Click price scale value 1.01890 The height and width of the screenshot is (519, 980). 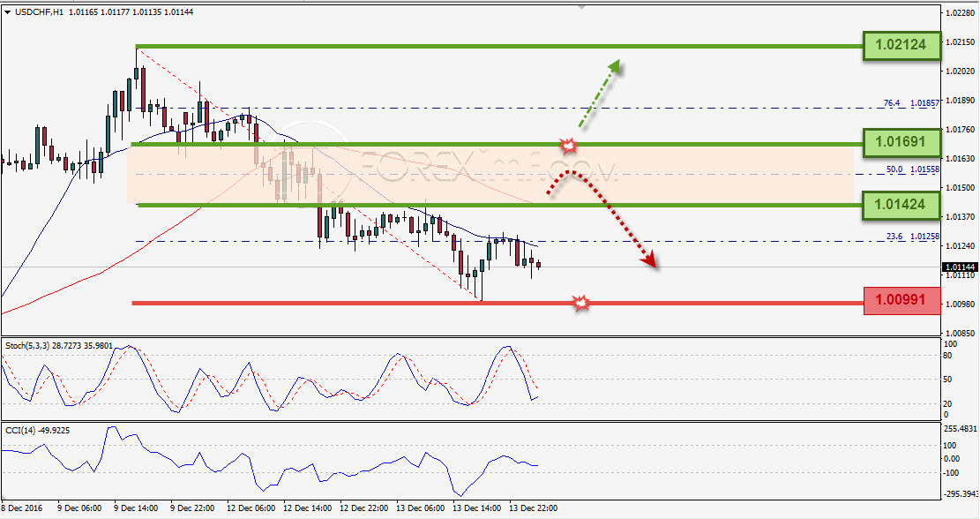click(x=961, y=100)
